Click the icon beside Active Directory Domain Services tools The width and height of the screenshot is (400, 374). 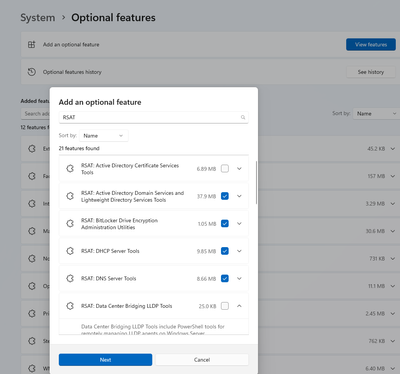tap(70, 196)
